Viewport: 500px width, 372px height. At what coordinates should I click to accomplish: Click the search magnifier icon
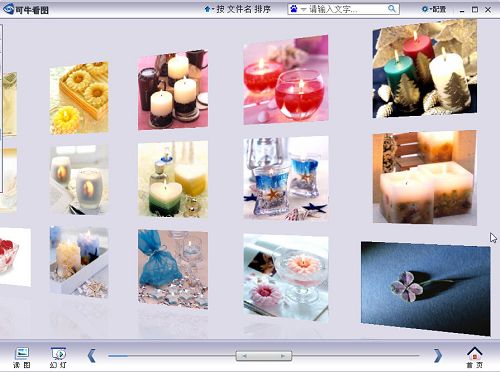click(392, 9)
